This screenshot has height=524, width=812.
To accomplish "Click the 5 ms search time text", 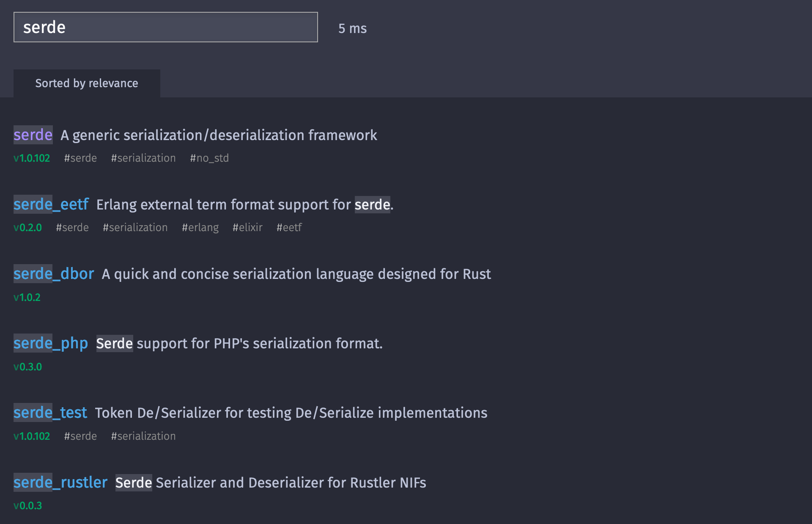I will click(352, 28).
